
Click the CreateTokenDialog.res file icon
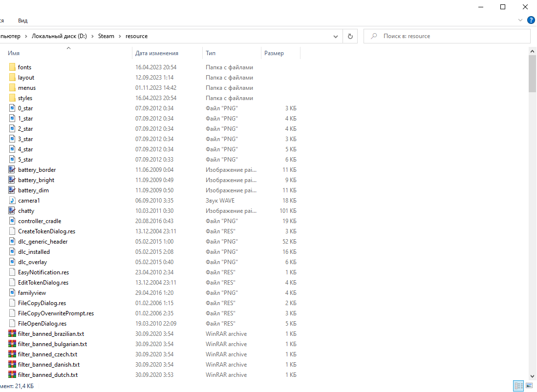click(12, 231)
